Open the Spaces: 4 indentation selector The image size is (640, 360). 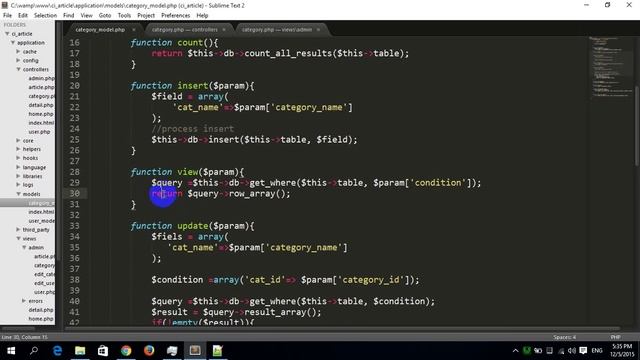564,337
